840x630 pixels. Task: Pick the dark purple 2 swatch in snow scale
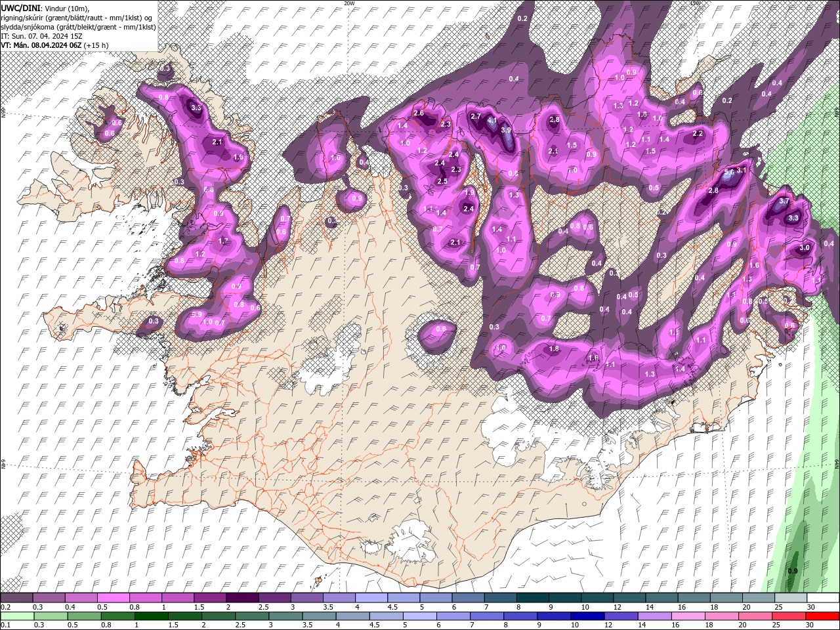click(241, 598)
